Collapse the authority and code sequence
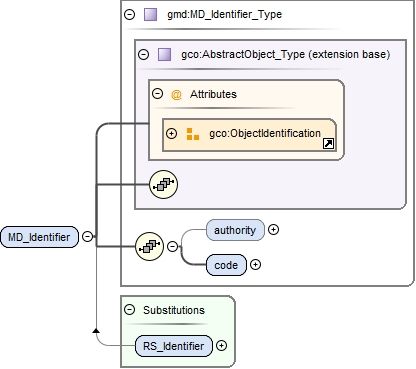 [172, 247]
